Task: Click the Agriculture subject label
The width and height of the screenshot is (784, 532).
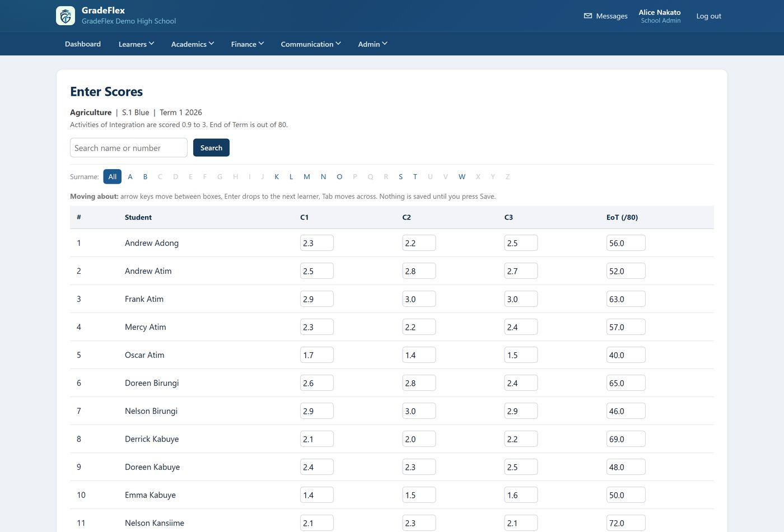Action: [x=91, y=112]
